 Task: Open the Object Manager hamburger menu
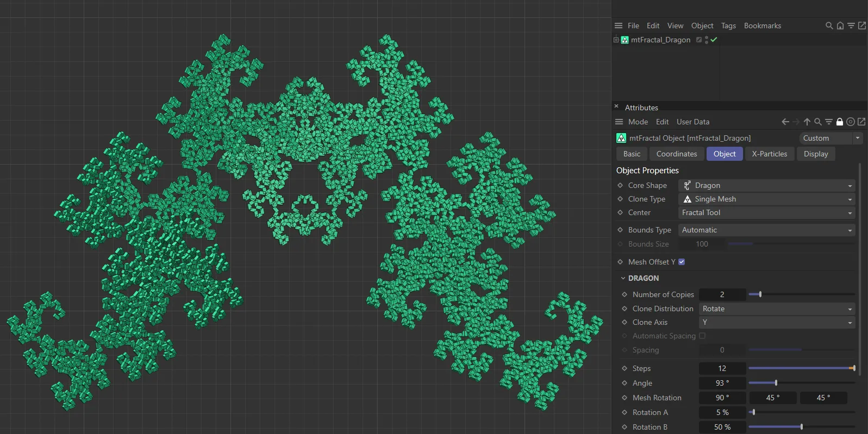click(x=619, y=26)
